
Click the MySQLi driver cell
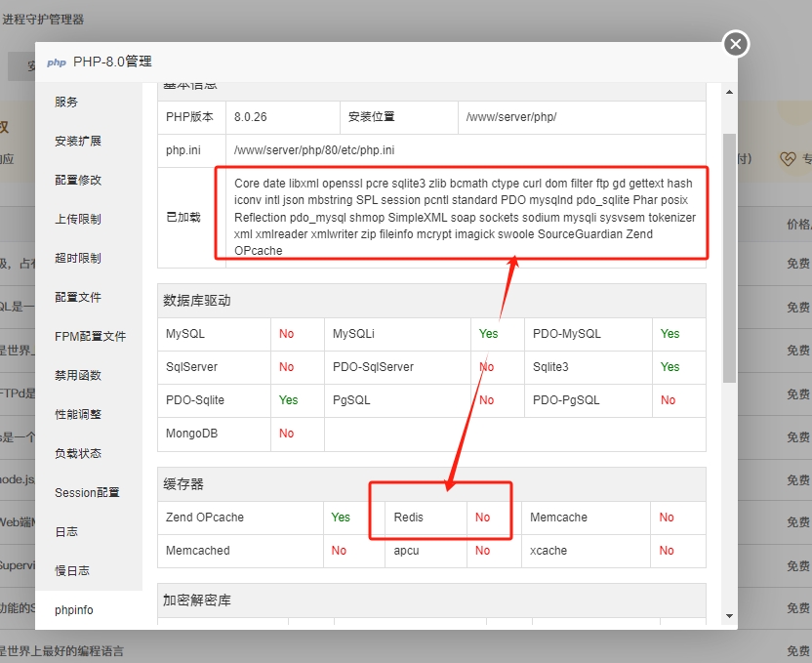[398, 334]
